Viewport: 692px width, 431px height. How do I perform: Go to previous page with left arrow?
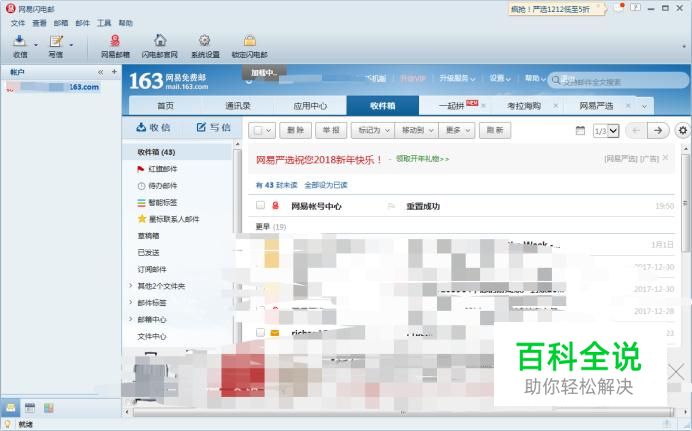click(x=636, y=131)
